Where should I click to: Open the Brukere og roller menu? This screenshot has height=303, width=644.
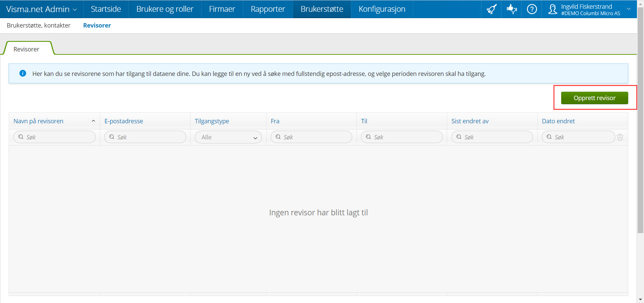pos(165,9)
